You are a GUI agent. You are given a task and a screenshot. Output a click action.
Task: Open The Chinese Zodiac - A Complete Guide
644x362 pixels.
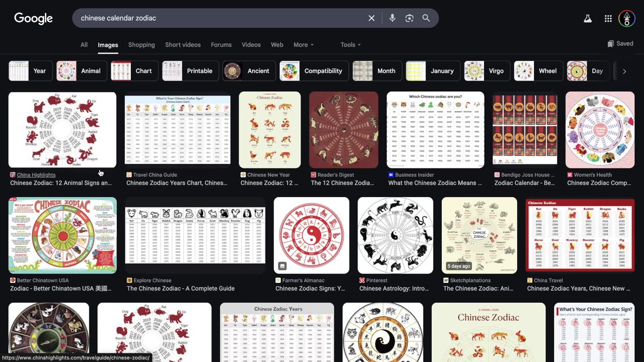click(x=181, y=289)
